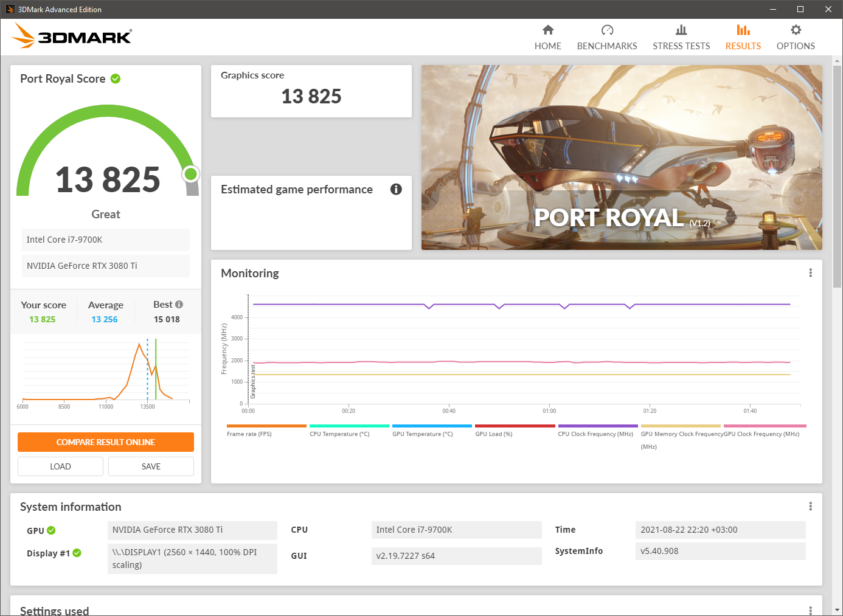Switch to the BENCHMARKS tab label
The width and height of the screenshot is (843, 616).
coord(607,46)
